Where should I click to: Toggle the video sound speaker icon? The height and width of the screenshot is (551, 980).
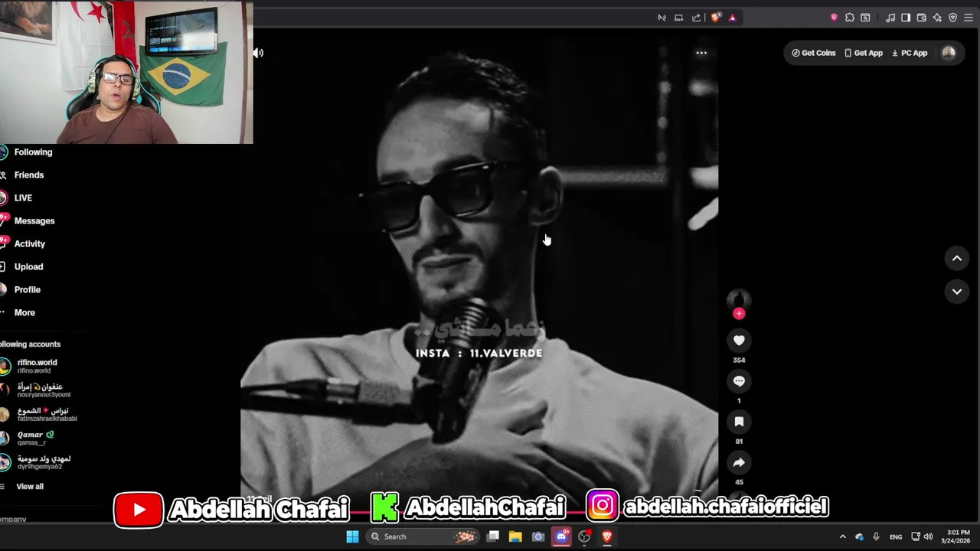259,53
